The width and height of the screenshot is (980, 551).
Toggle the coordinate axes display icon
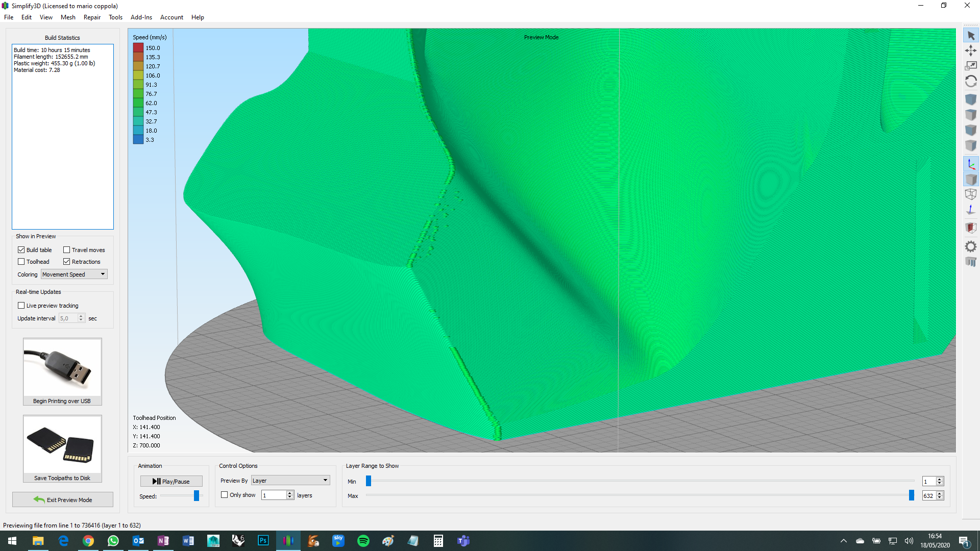pyautogui.click(x=971, y=164)
